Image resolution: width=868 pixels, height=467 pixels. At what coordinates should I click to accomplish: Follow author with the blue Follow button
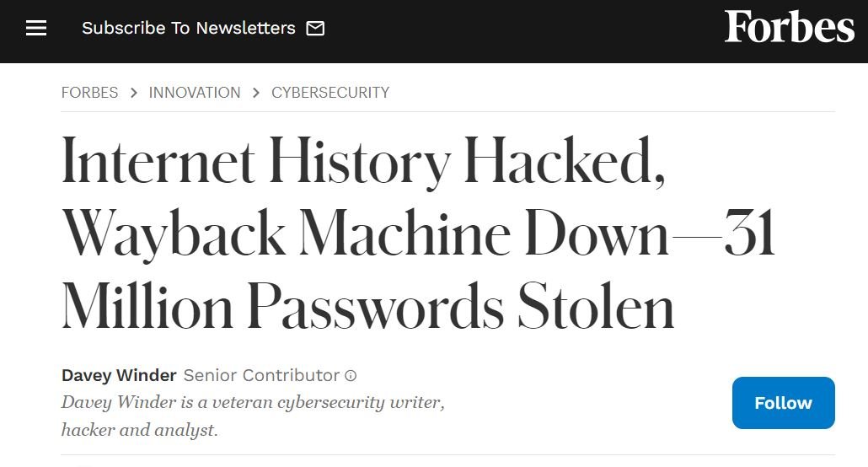pos(783,403)
